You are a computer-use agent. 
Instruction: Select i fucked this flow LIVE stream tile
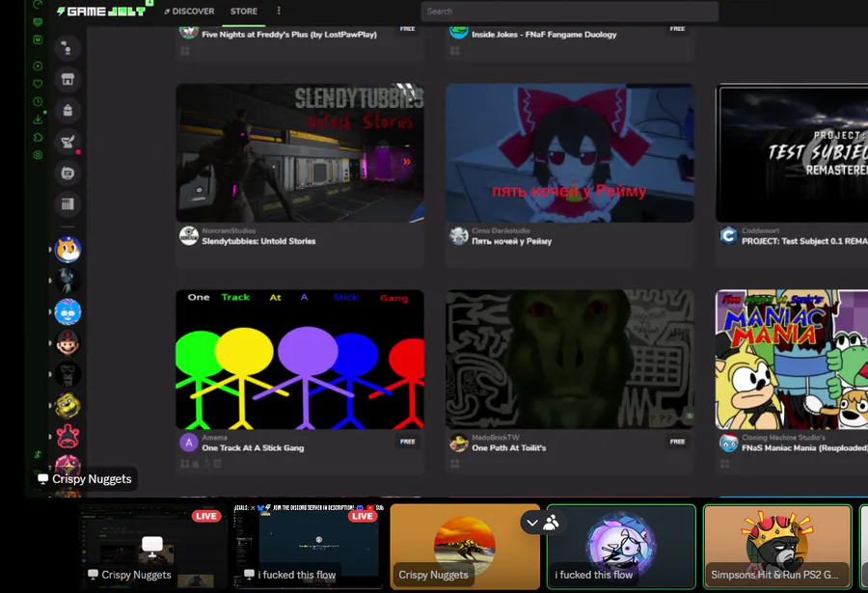tap(308, 547)
